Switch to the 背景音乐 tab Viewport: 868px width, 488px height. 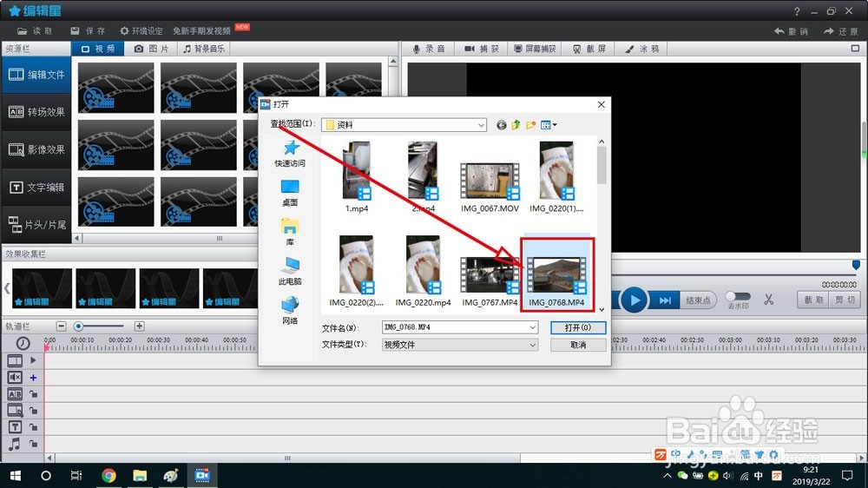coord(204,49)
